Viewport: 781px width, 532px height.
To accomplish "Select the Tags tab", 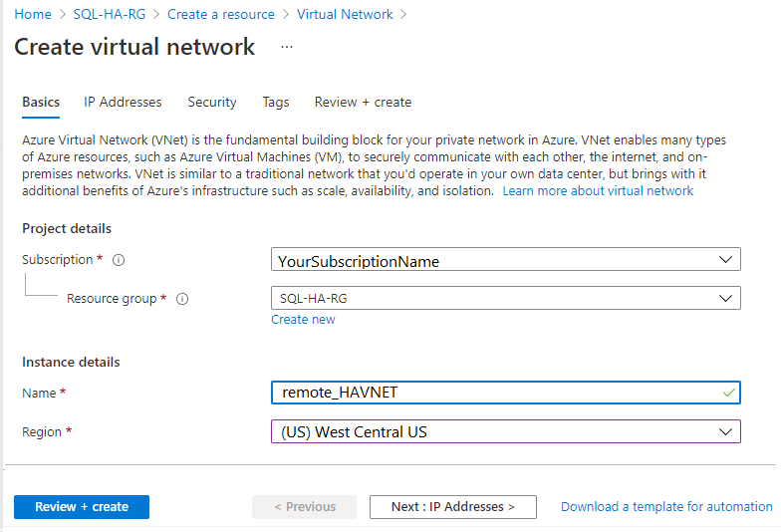I will coord(276,102).
